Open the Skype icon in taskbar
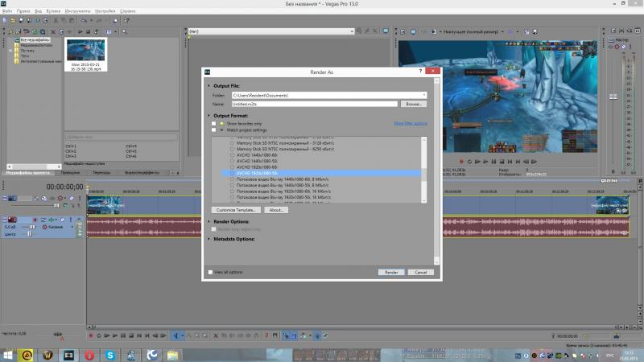Image resolution: width=644 pixels, height=362 pixels. [110, 355]
